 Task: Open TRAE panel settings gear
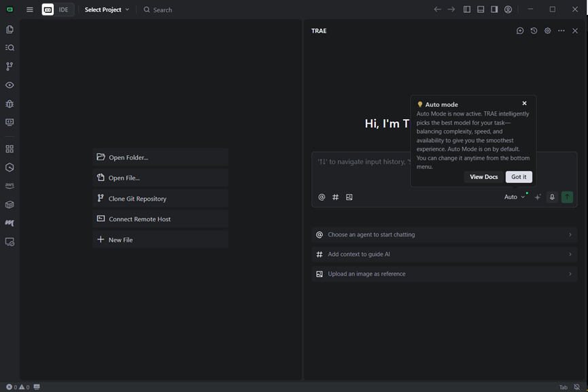547,31
